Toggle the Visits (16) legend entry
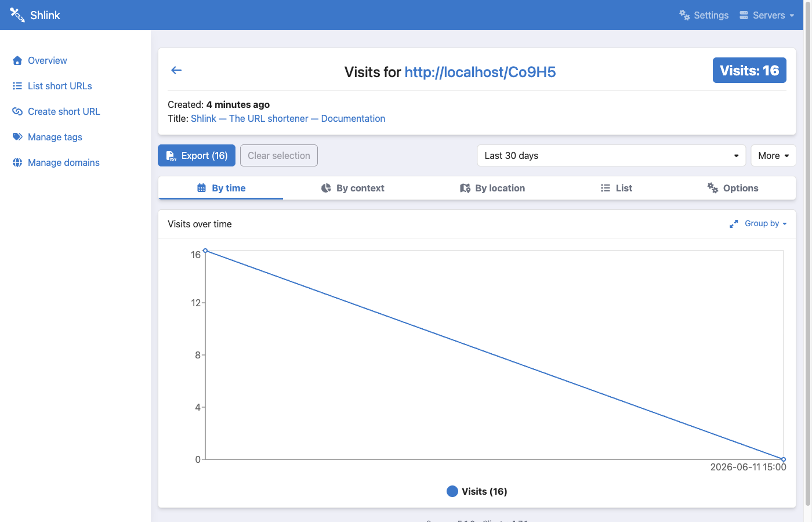The image size is (812, 522). 477,491
